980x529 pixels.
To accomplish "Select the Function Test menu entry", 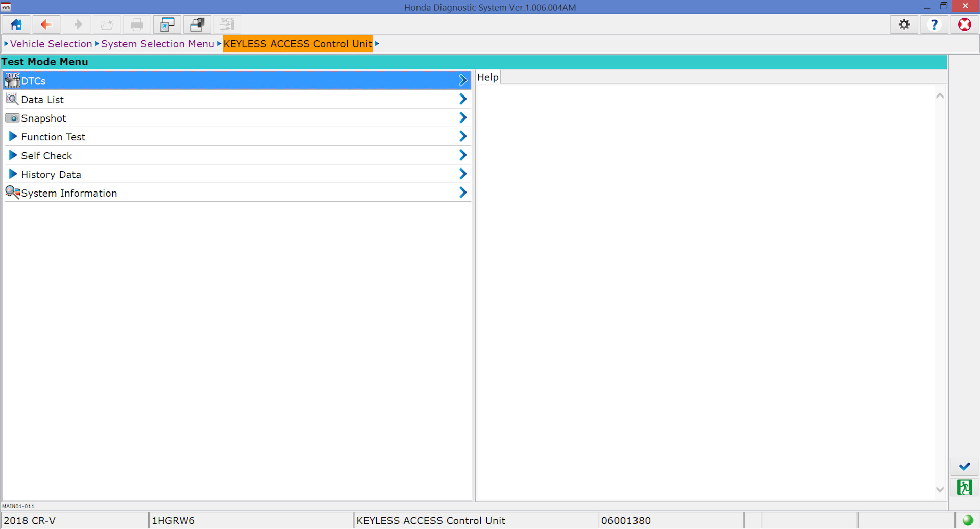I will [237, 136].
